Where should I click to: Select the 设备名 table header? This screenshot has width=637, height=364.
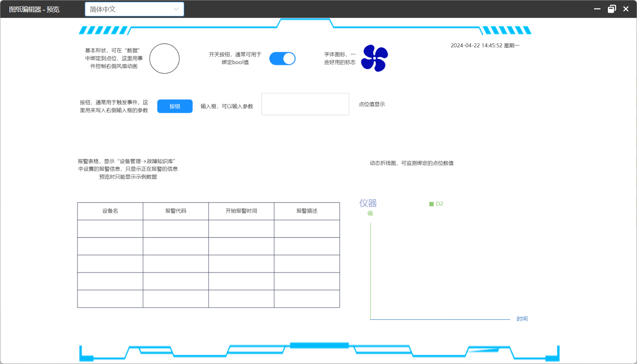[x=110, y=211]
